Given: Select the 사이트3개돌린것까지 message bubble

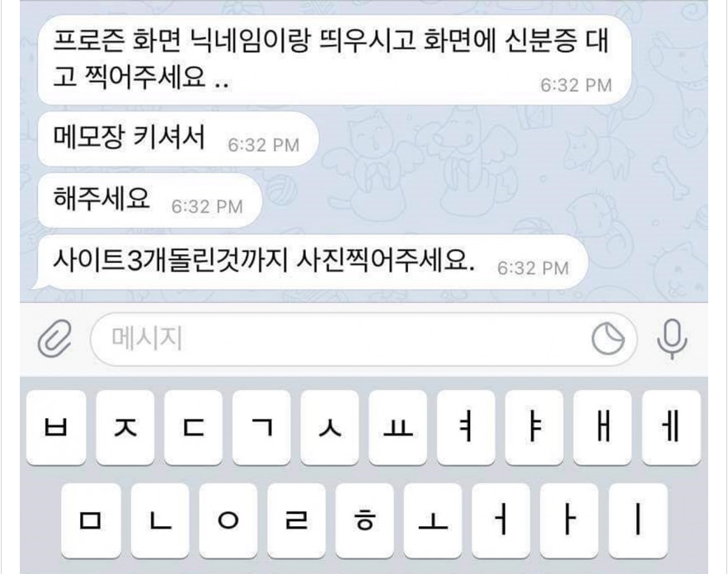Looking at the screenshot, I should (x=311, y=262).
